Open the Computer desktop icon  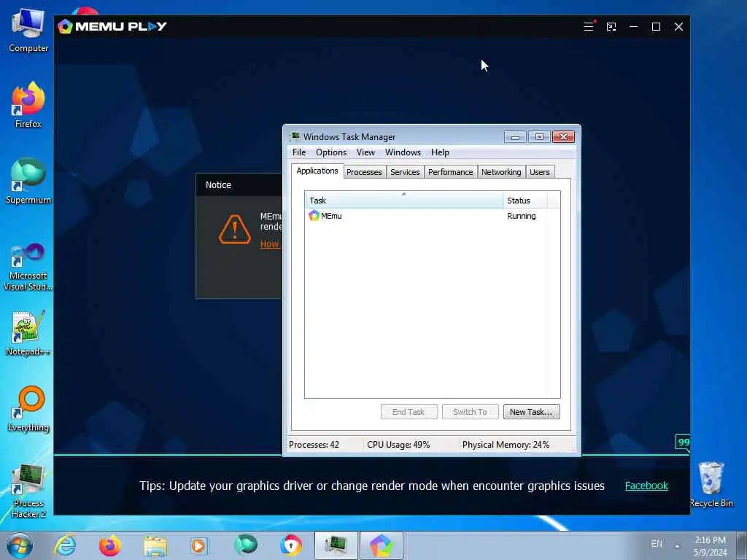point(28,29)
